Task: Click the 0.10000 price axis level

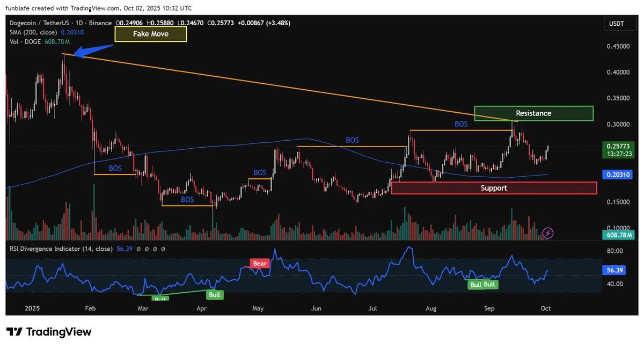Action: [x=618, y=228]
